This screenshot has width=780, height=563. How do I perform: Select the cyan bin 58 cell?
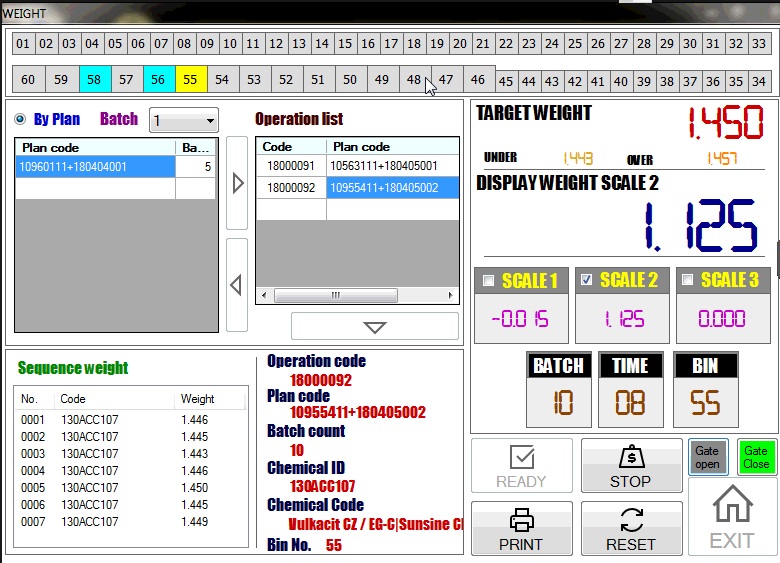[94, 79]
